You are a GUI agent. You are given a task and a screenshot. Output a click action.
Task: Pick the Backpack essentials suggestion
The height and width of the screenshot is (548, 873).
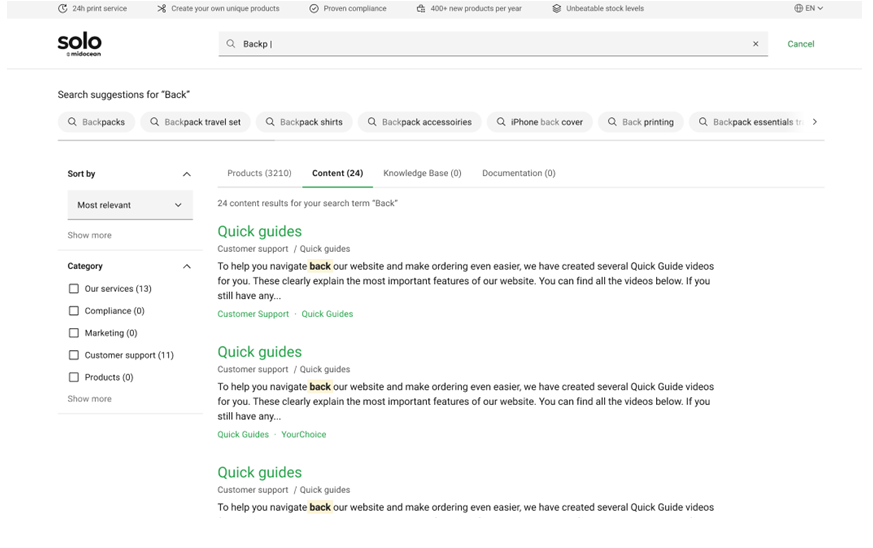coord(747,122)
